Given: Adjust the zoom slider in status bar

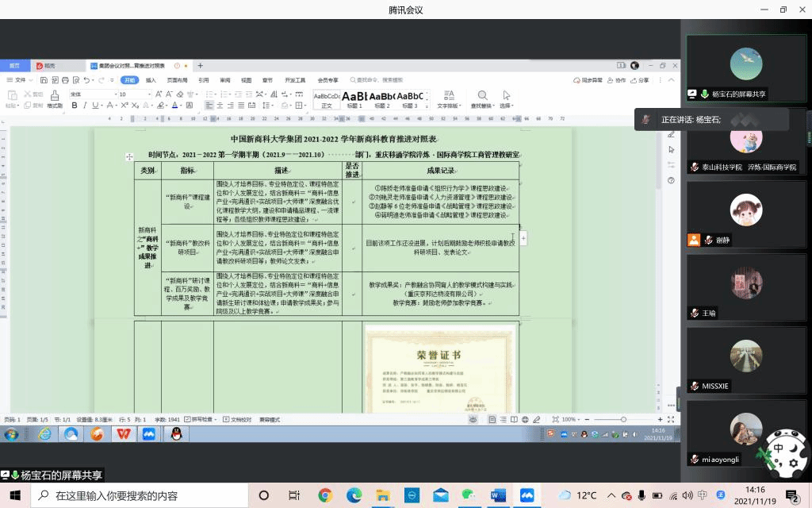Looking at the screenshot, I should pos(623,419).
